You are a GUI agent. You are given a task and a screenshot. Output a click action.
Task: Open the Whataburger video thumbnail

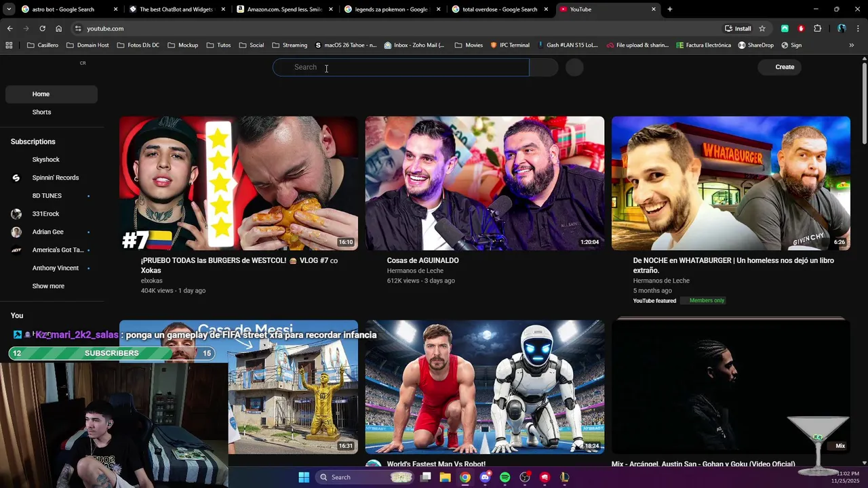(x=731, y=183)
